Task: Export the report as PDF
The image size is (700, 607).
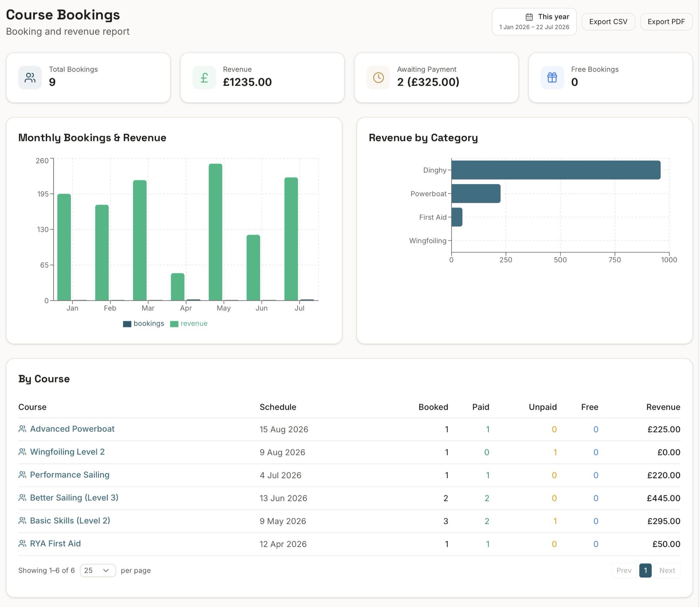Action: coord(666,22)
